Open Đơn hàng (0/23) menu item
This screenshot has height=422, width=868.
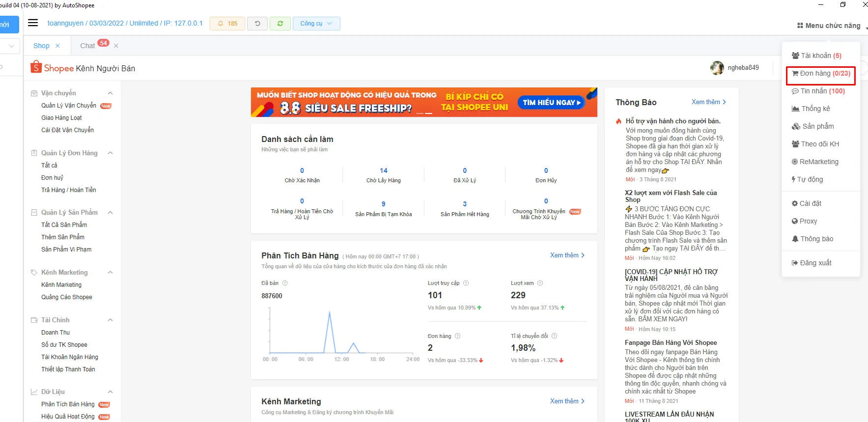pyautogui.click(x=821, y=74)
